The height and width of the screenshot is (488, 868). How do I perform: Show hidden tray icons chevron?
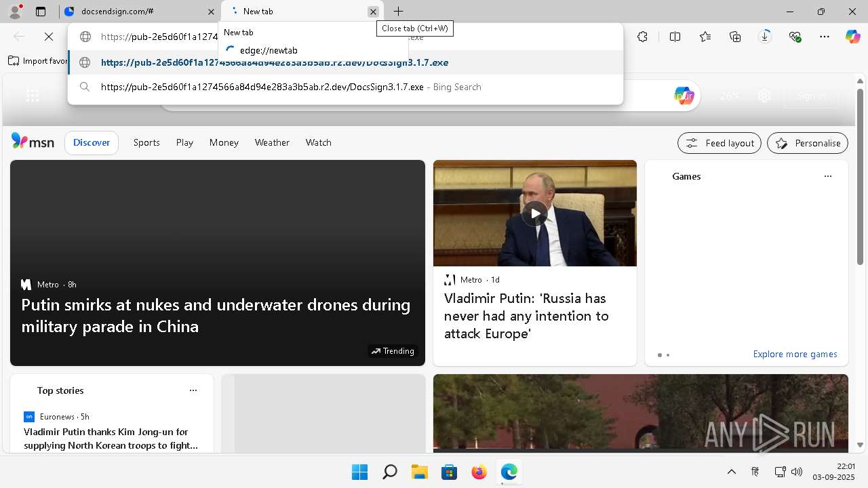[x=732, y=472]
